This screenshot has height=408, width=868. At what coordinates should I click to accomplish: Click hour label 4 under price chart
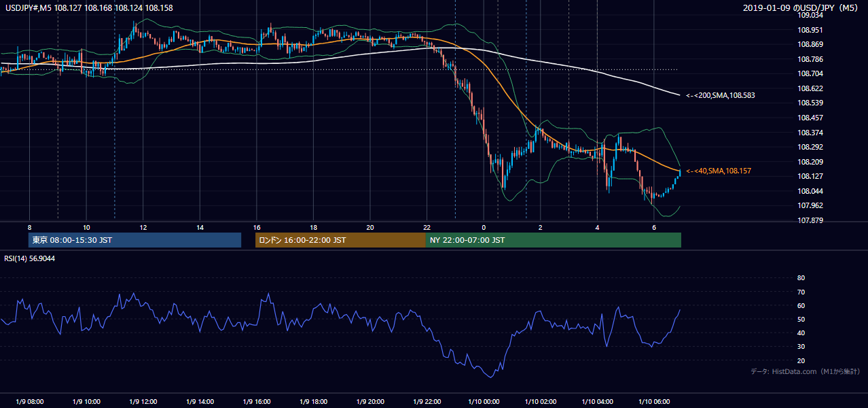click(597, 227)
